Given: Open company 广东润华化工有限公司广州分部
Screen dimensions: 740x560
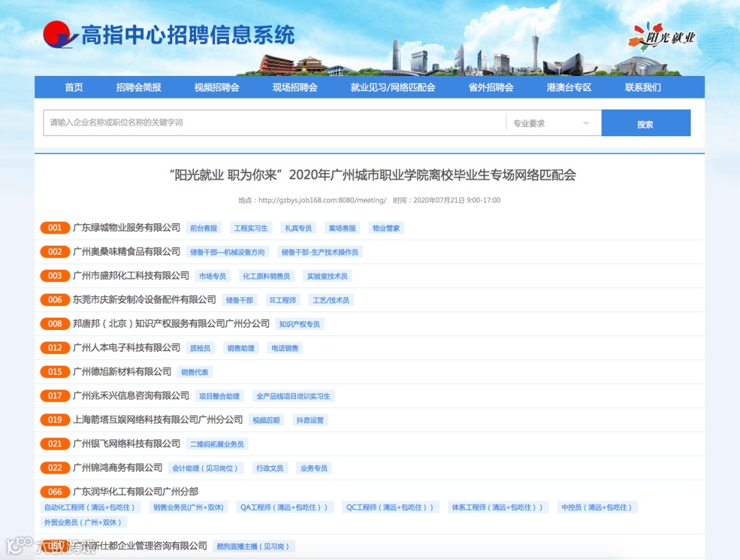Looking at the screenshot, I should [x=136, y=492].
